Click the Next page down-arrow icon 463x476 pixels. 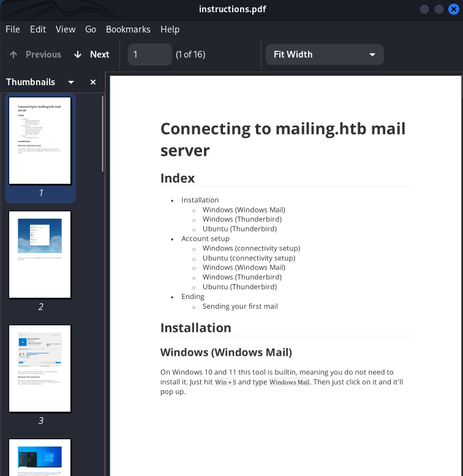coord(78,55)
